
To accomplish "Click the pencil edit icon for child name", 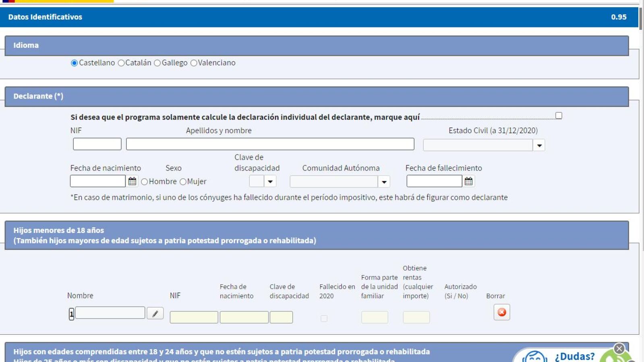I will (x=155, y=313).
